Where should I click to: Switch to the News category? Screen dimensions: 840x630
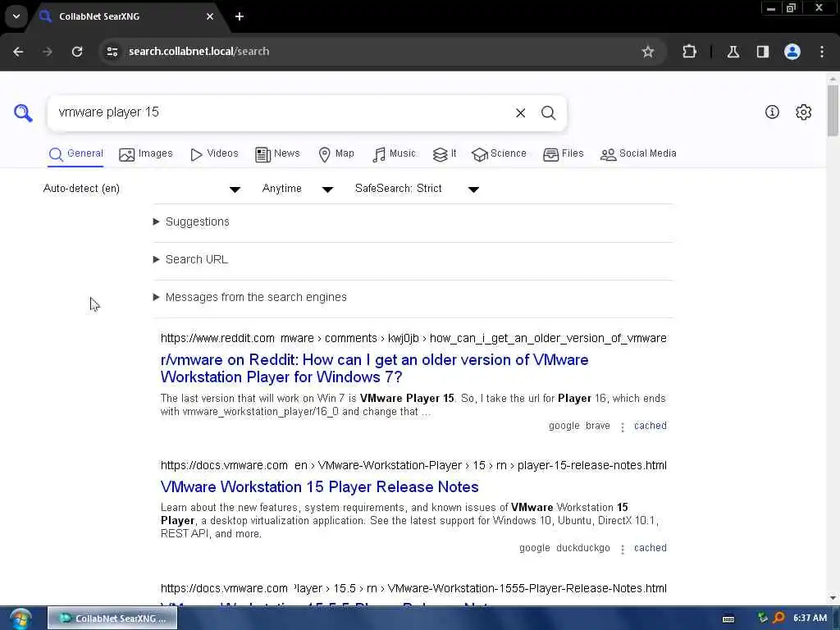click(277, 153)
